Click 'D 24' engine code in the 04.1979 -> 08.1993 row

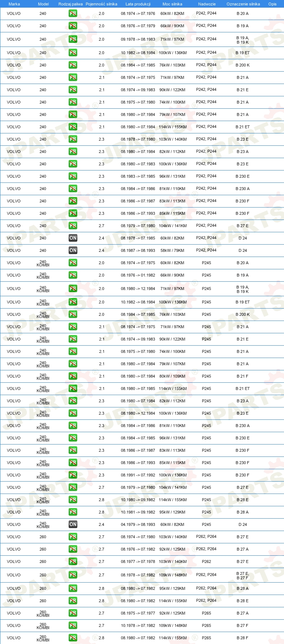pos(243,524)
